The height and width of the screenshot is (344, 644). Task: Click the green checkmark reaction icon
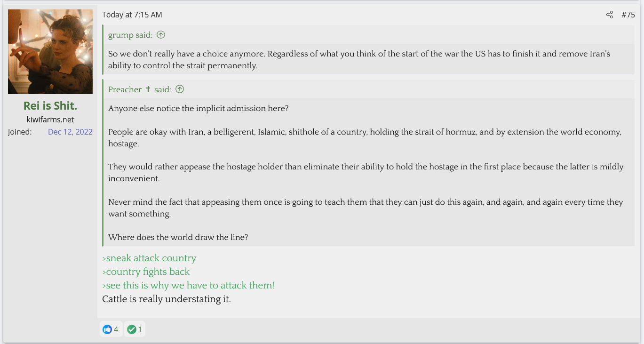coord(132,329)
